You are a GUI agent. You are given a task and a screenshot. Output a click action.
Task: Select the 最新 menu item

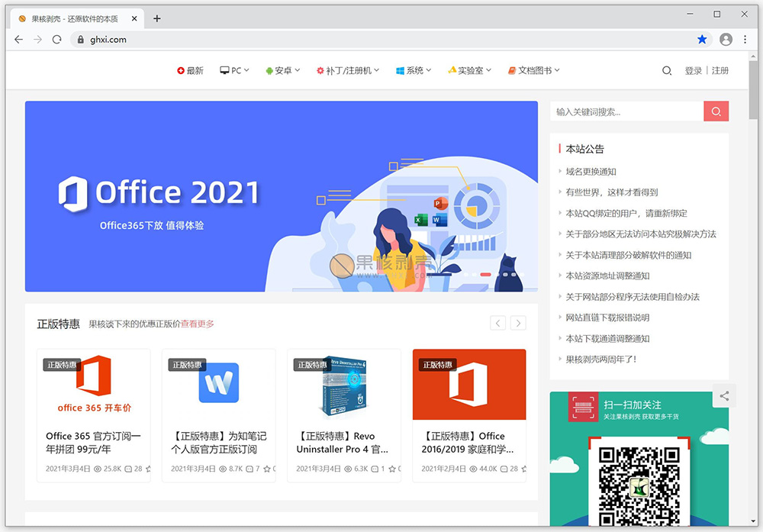point(189,69)
